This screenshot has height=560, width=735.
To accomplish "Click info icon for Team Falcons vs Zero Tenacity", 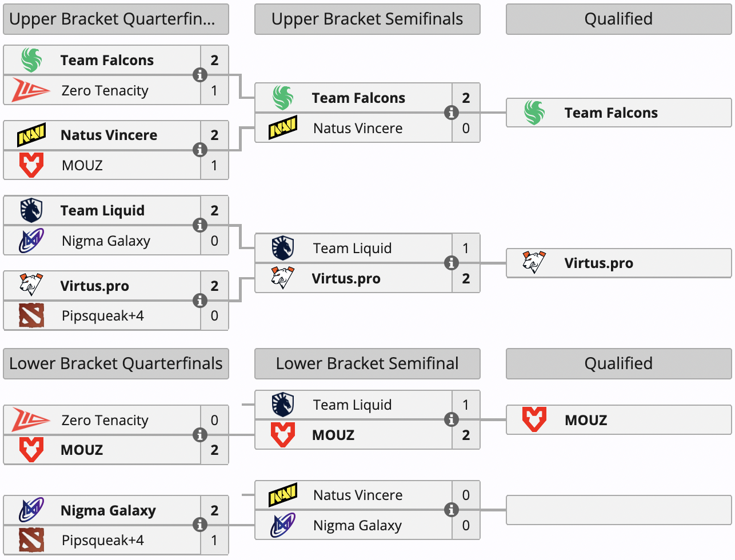I will (x=199, y=75).
